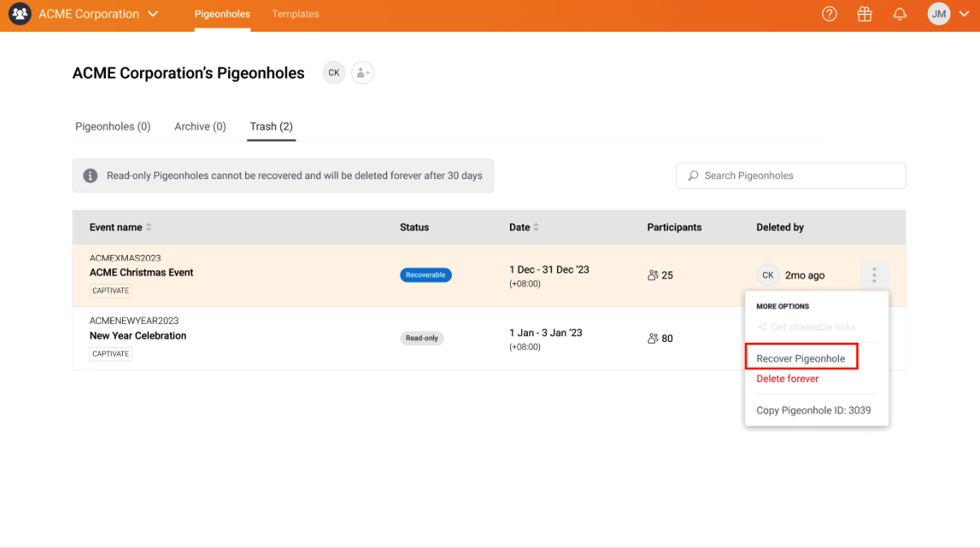Image resolution: width=980 pixels, height=548 pixels.
Task: Open the Pigeonholes (0) tab
Action: (x=112, y=126)
